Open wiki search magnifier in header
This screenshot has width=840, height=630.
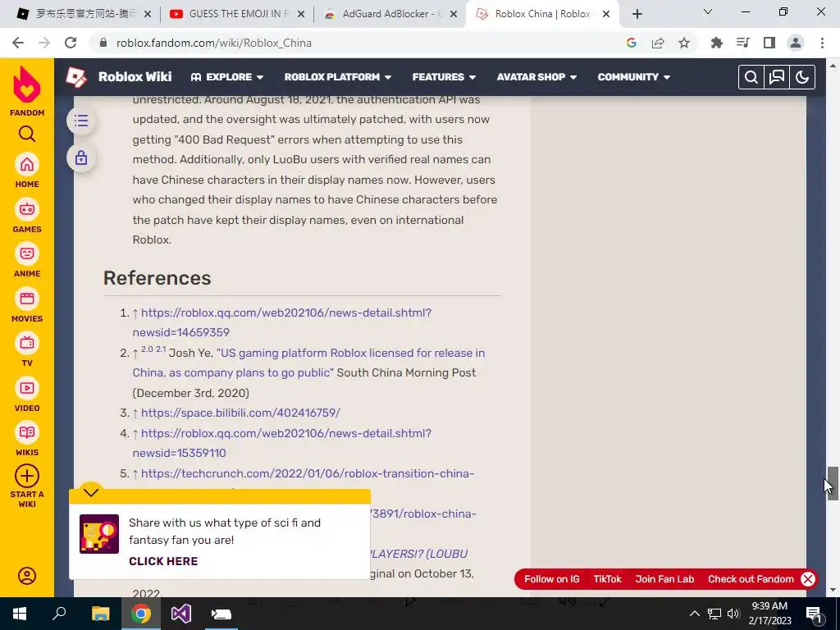[x=751, y=77]
